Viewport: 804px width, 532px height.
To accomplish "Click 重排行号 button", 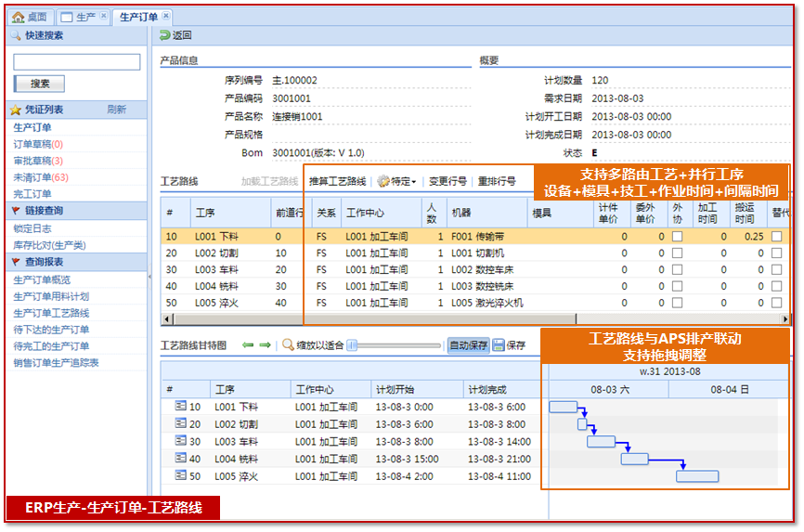I will [497, 181].
